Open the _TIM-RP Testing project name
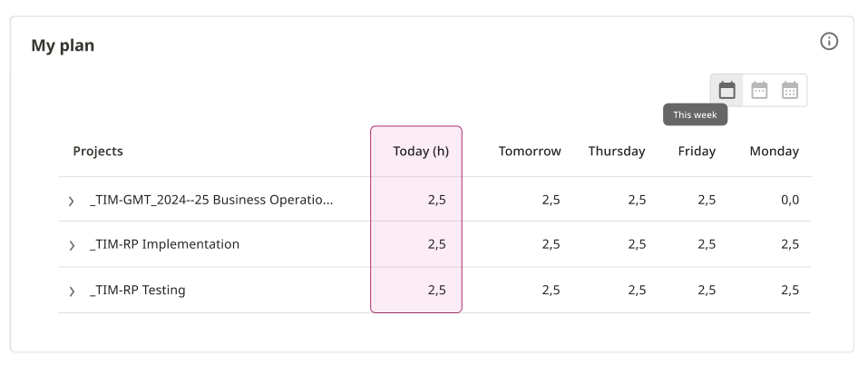 point(137,291)
